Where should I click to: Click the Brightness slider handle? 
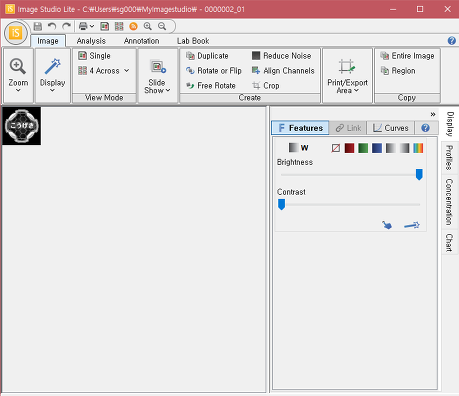(419, 174)
